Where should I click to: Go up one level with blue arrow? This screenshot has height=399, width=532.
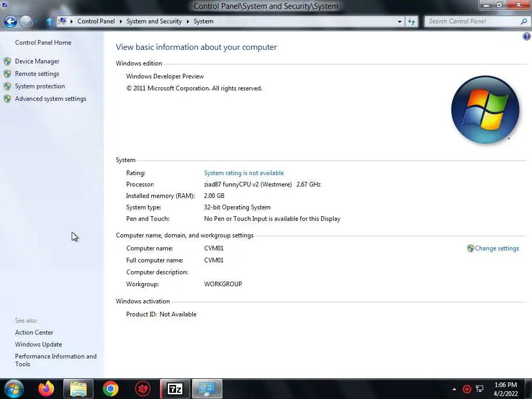click(x=49, y=21)
